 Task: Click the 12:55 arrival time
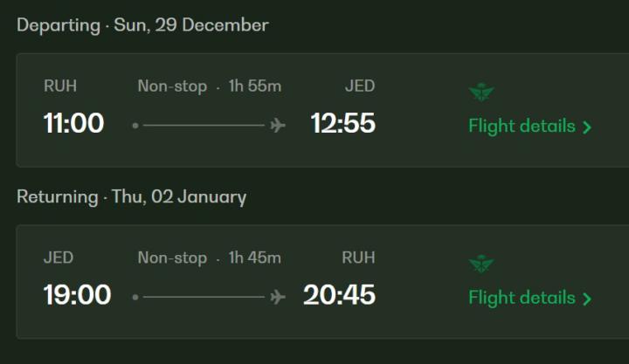click(x=342, y=124)
